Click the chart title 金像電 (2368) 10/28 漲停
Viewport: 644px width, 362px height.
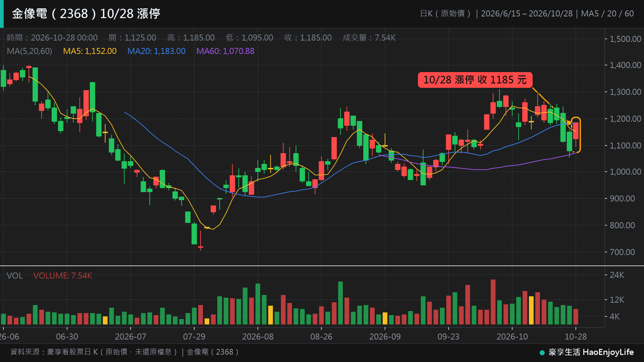click(x=86, y=14)
